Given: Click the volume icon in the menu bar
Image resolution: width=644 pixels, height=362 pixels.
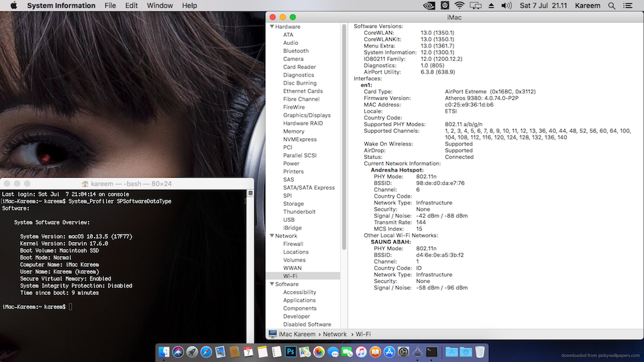Looking at the screenshot, I should 506,5.
